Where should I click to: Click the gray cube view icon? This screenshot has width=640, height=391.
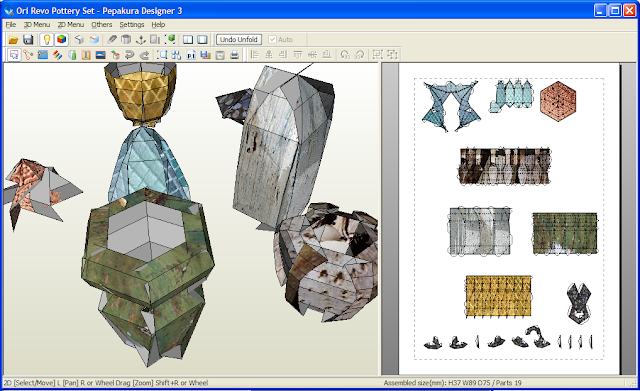79,40
